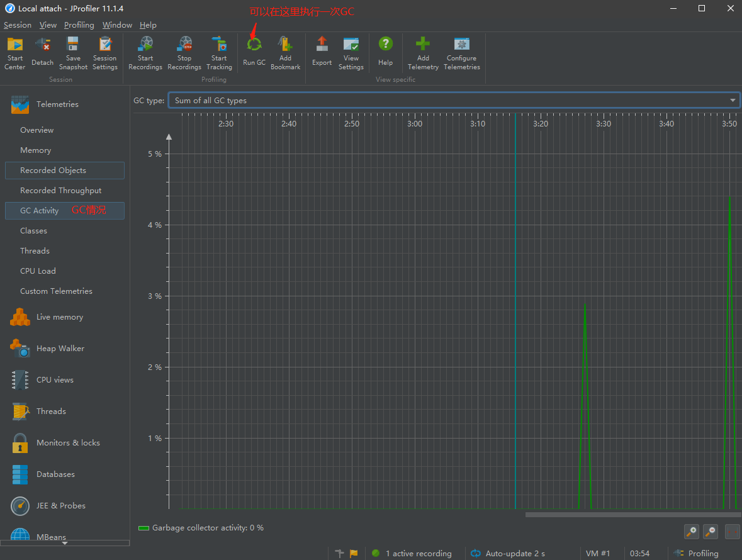Open the Profiling menu
Viewport: 742px width, 560px height.
point(79,25)
